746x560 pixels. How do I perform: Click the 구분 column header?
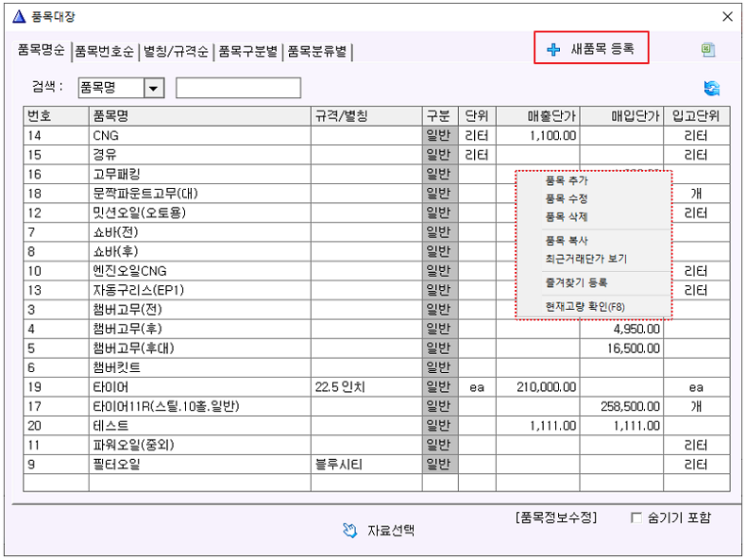pos(440,116)
